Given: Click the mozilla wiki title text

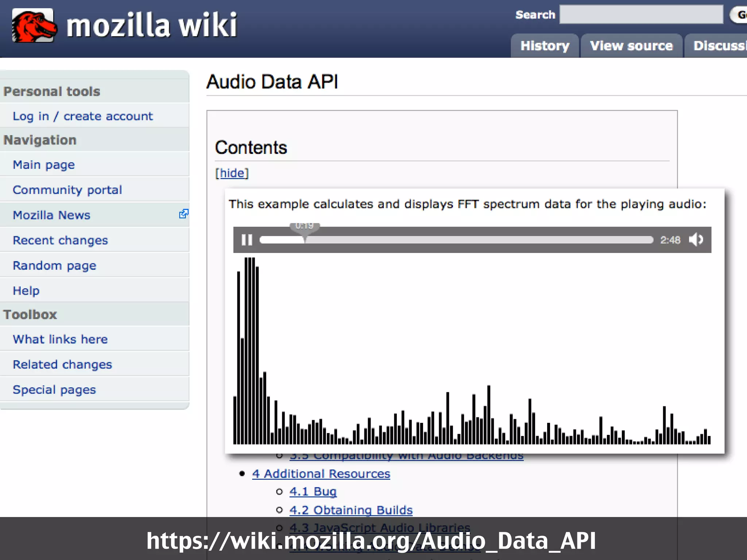Looking at the screenshot, I should pos(152,25).
